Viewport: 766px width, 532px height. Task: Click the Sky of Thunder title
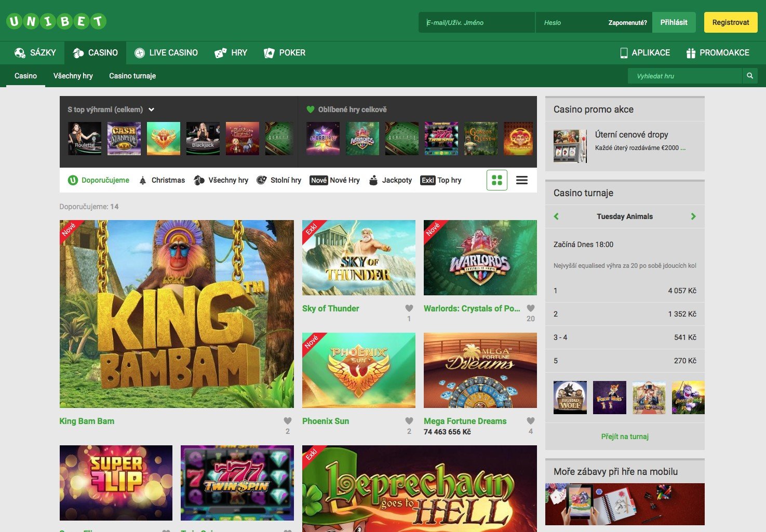click(x=330, y=308)
